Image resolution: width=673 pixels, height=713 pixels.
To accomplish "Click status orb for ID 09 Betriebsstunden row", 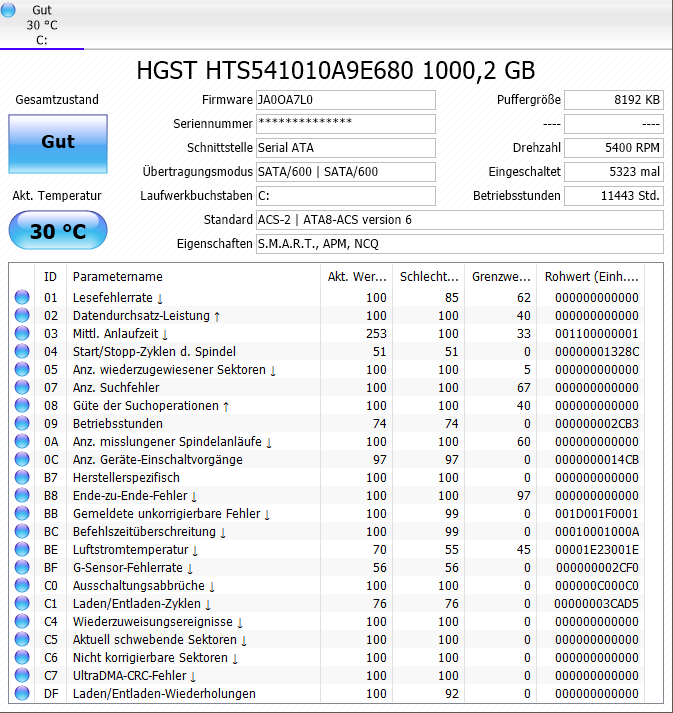I will [x=22, y=423].
